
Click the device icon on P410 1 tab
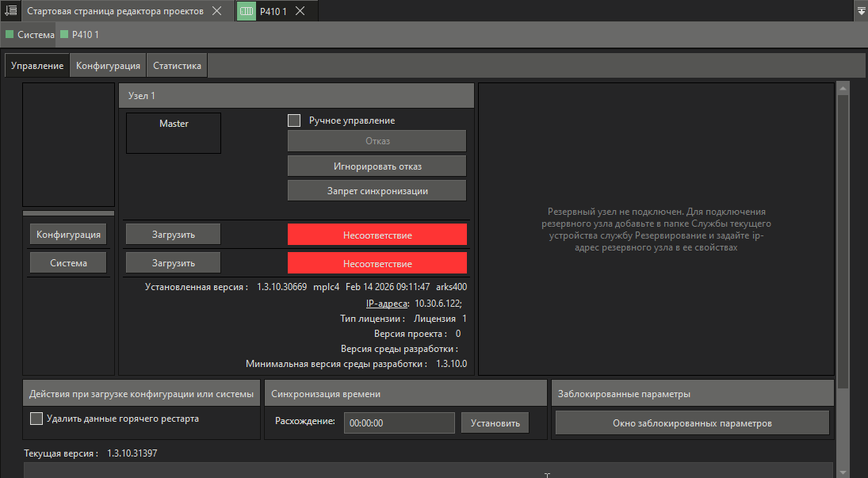coord(247,11)
